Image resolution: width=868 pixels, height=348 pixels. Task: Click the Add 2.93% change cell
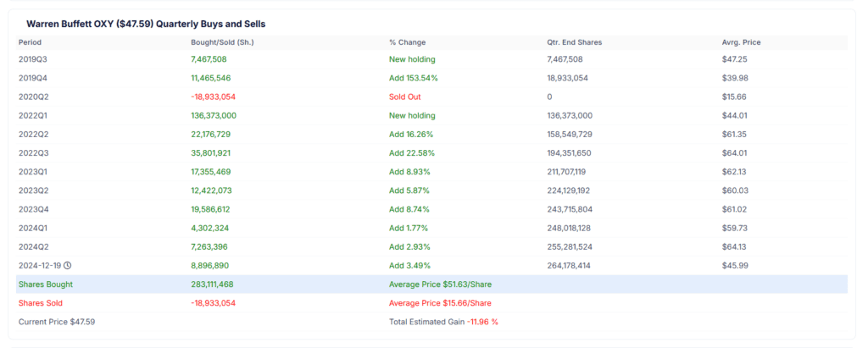point(409,246)
